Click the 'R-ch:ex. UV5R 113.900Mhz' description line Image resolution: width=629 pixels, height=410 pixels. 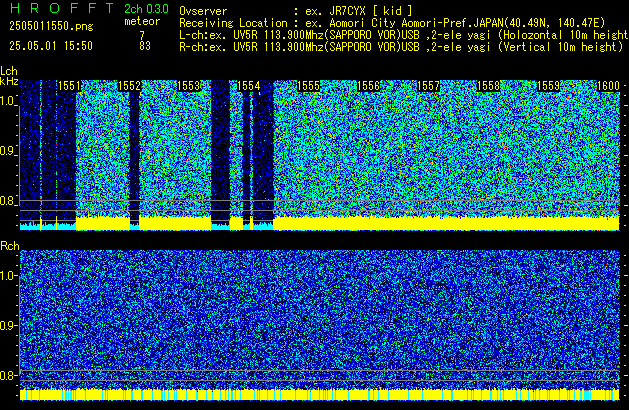coord(401,47)
